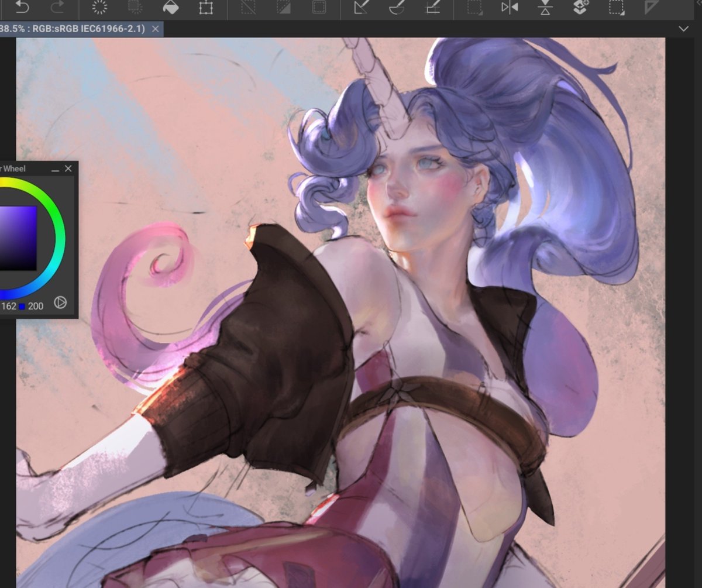The width and height of the screenshot is (702, 588).
Task: Click the Invert Selected Area icon
Action: [x=284, y=8]
